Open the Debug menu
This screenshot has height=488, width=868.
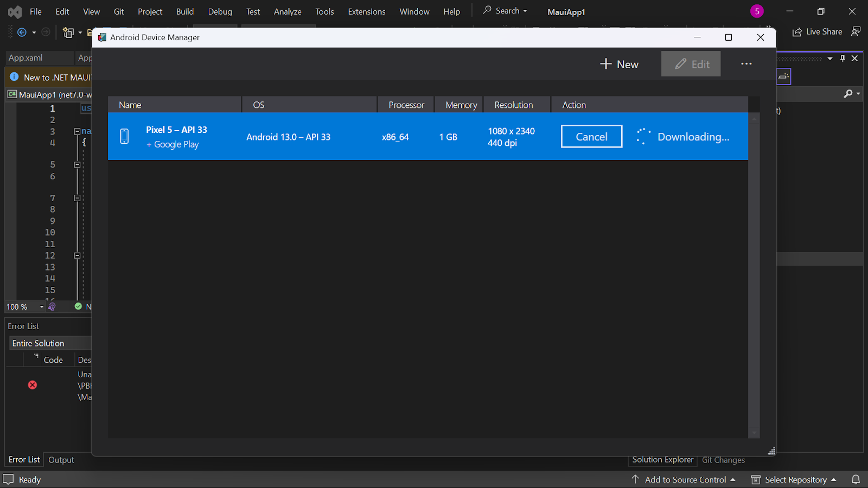pyautogui.click(x=220, y=11)
